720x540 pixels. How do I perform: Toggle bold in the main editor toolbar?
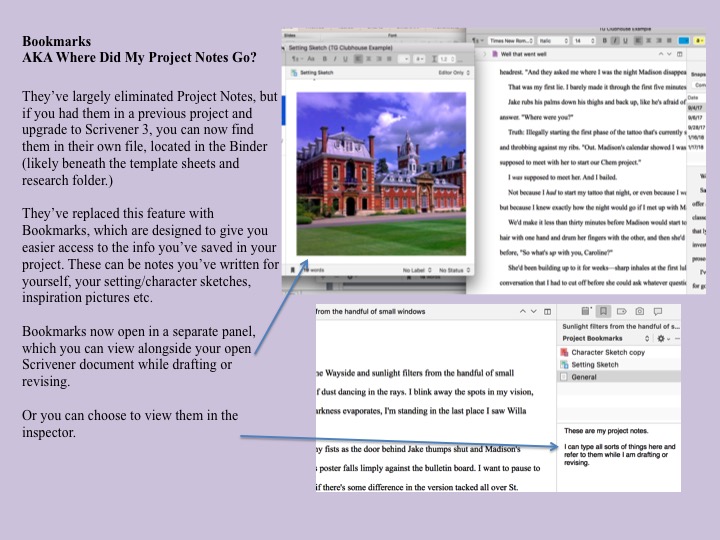pyautogui.click(x=605, y=41)
